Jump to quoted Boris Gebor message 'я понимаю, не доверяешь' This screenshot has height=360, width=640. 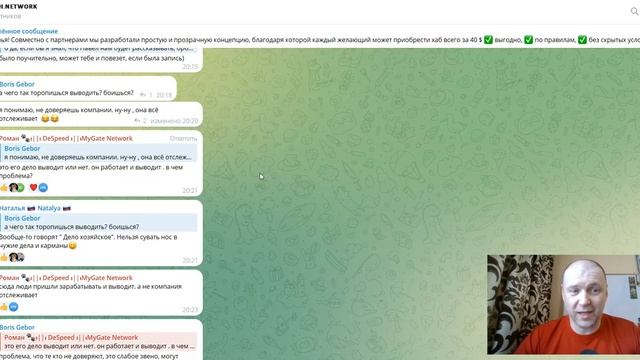click(x=98, y=153)
